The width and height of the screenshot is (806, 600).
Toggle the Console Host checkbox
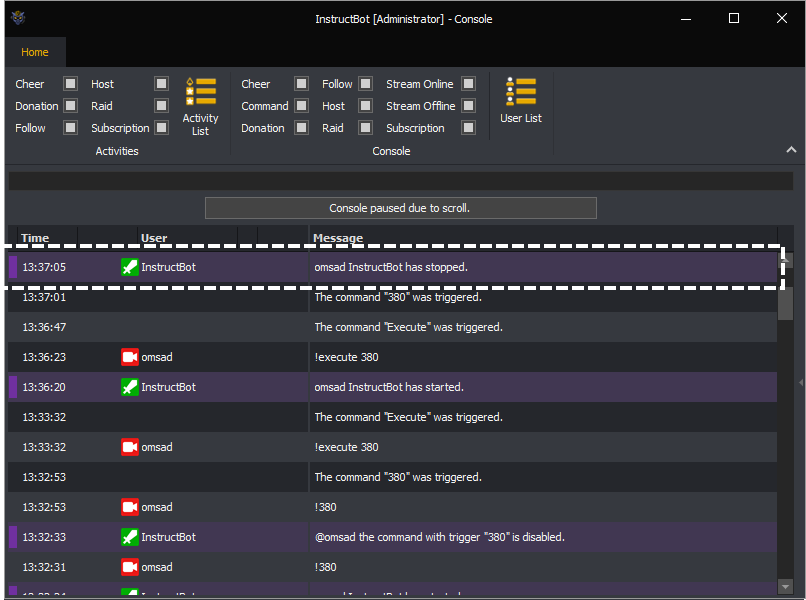click(365, 105)
